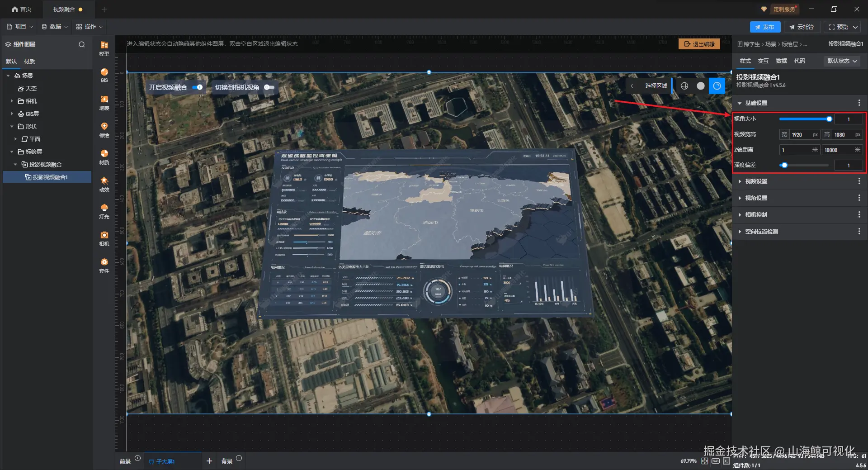The width and height of the screenshot is (868, 470).
Task: Click the 发布 publish button
Action: pos(765,27)
